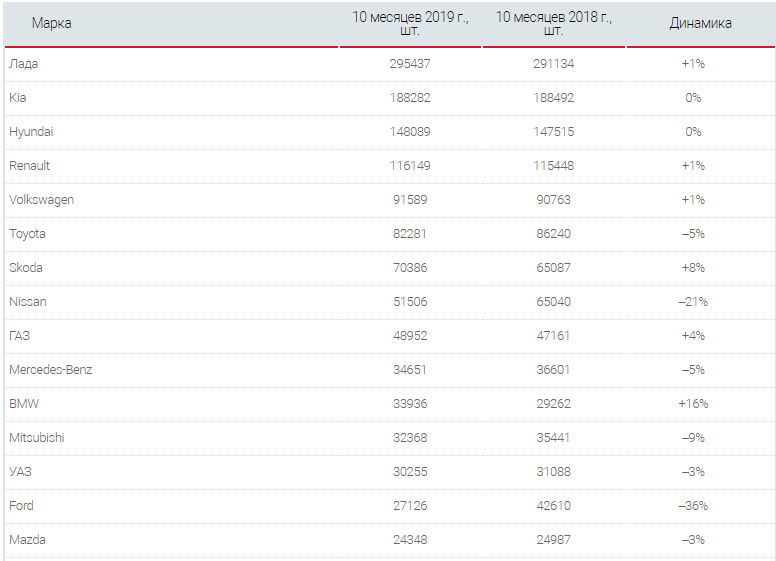The width and height of the screenshot is (776, 561).
Task: Click the value 116149 for Renault
Action: (410, 166)
